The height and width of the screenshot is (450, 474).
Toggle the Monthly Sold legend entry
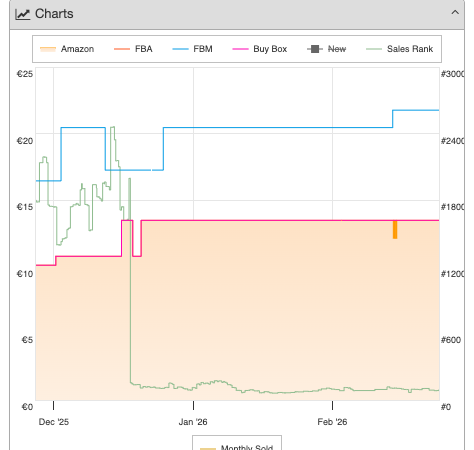[x=237, y=447]
